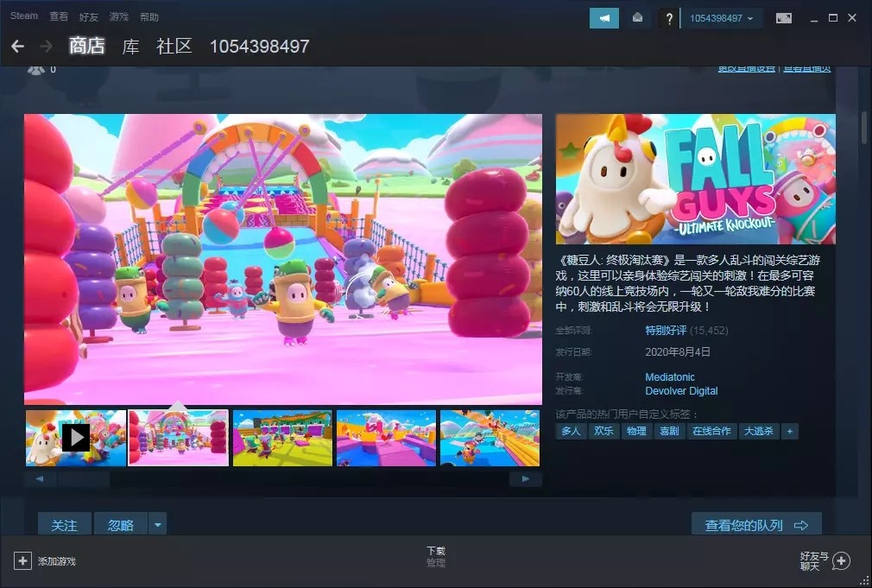872x588 pixels.
Task: Select the 喜剧 tag
Action: (x=669, y=431)
